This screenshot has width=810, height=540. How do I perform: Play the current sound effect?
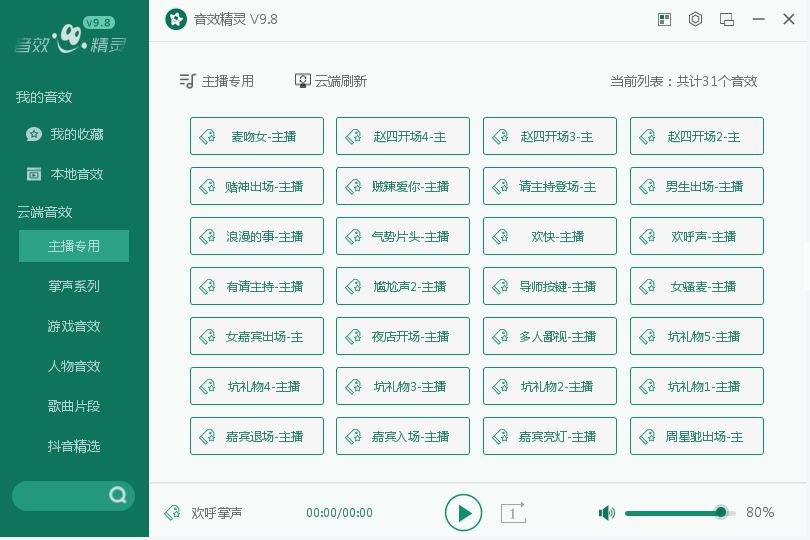463,513
